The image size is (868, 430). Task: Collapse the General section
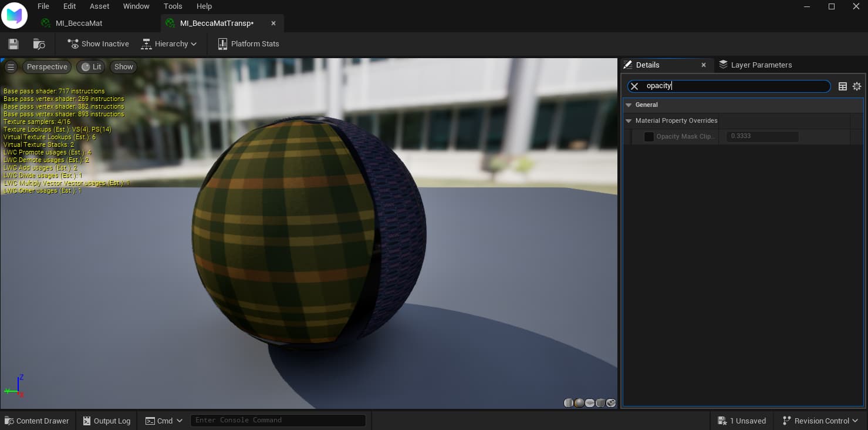(x=629, y=105)
